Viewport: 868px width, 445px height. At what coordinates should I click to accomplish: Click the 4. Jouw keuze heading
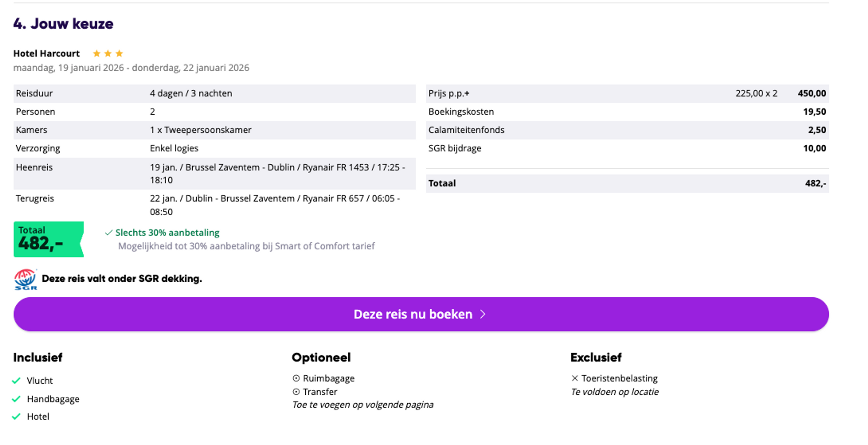[63, 24]
